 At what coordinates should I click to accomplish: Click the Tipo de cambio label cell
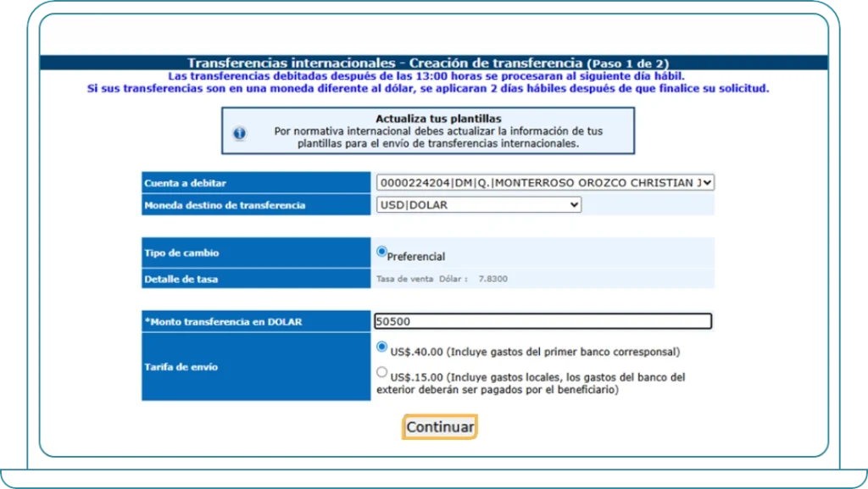[x=254, y=253]
